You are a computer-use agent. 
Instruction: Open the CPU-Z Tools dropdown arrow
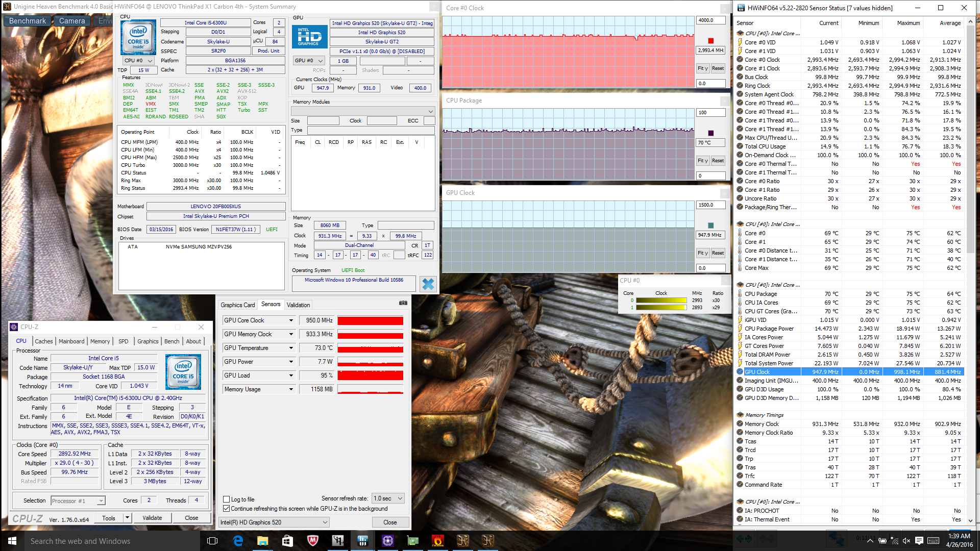pos(127,518)
